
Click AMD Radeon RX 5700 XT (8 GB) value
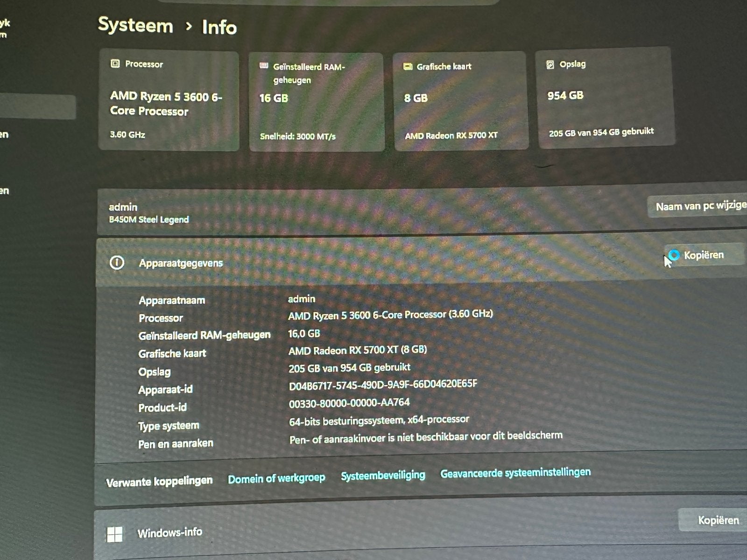[x=358, y=350]
